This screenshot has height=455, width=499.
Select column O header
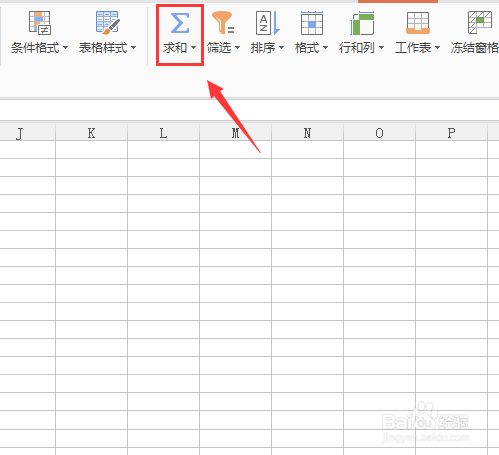pyautogui.click(x=380, y=133)
